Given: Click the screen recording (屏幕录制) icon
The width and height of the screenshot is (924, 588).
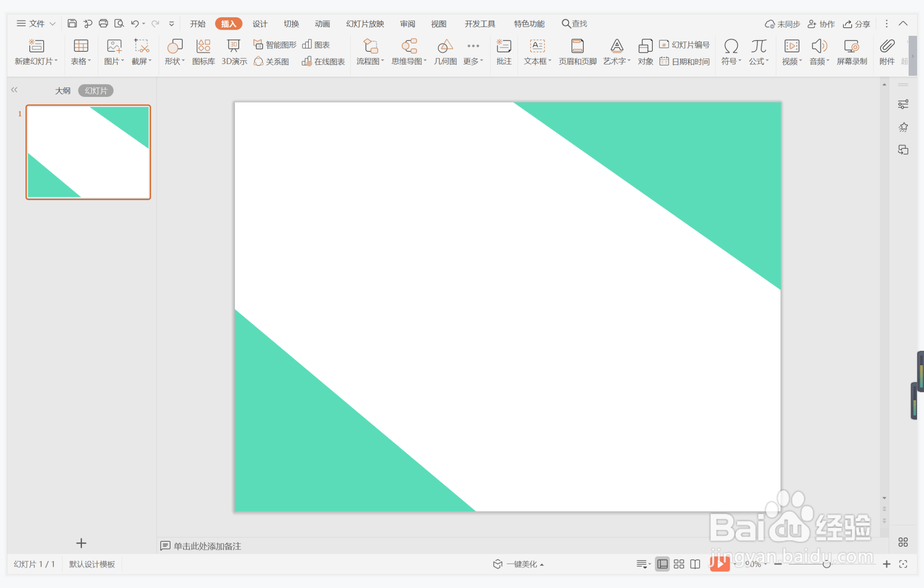Looking at the screenshot, I should [x=851, y=46].
